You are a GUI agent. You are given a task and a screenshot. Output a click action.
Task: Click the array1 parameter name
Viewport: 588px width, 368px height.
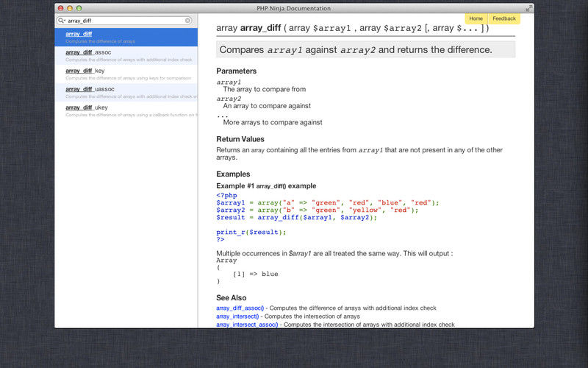pyautogui.click(x=229, y=82)
